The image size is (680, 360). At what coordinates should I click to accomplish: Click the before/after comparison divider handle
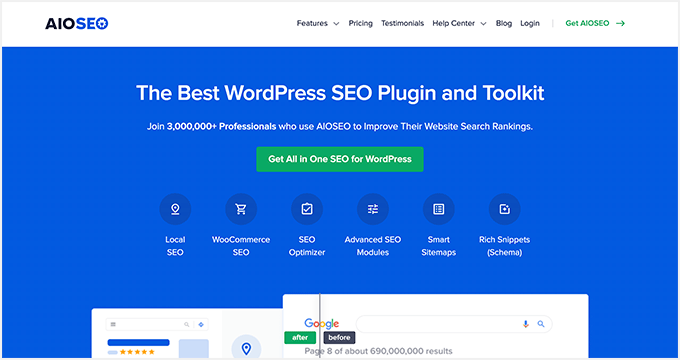pyautogui.click(x=320, y=326)
